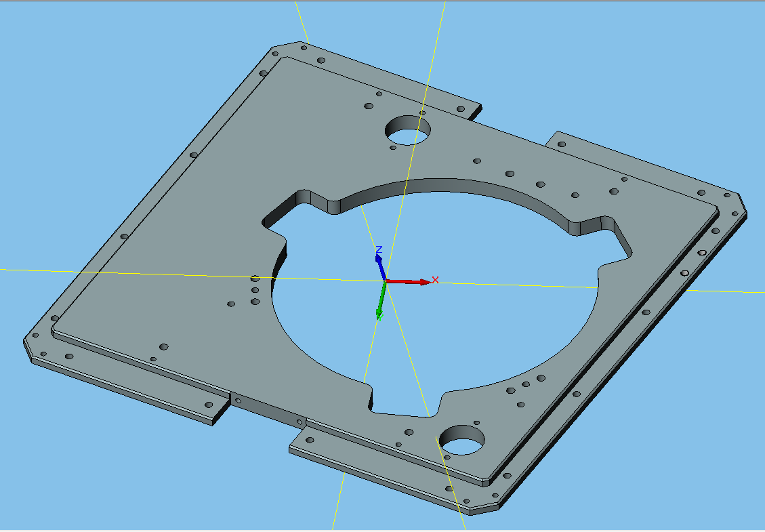Click the green Y axis arrow
The height and width of the screenshot is (532, 765).
coord(381,299)
